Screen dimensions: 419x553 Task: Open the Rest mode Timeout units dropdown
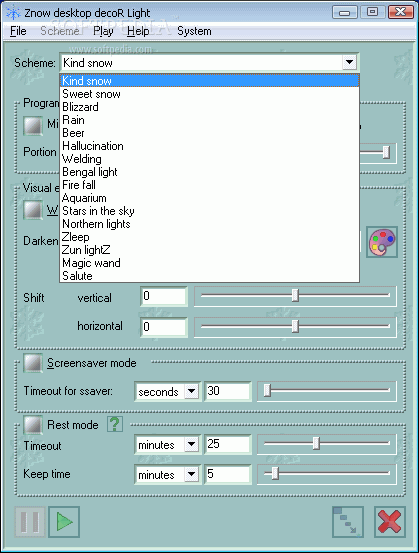coord(192,444)
